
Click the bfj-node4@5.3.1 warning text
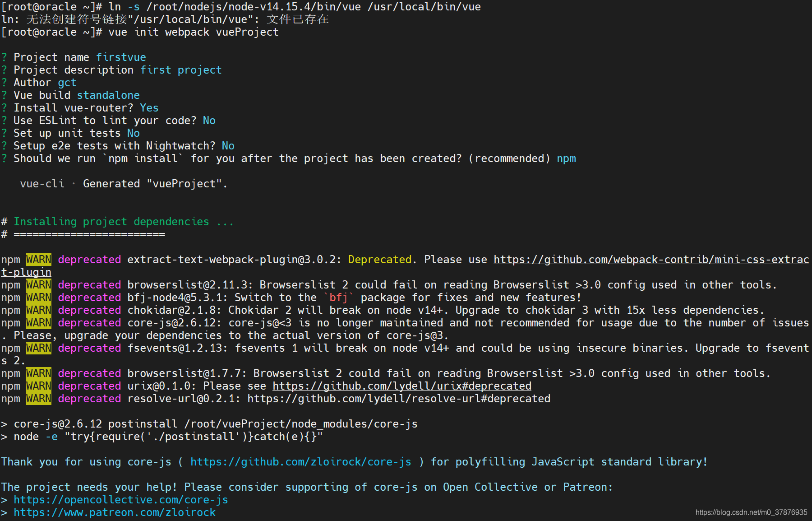pyautogui.click(x=354, y=298)
